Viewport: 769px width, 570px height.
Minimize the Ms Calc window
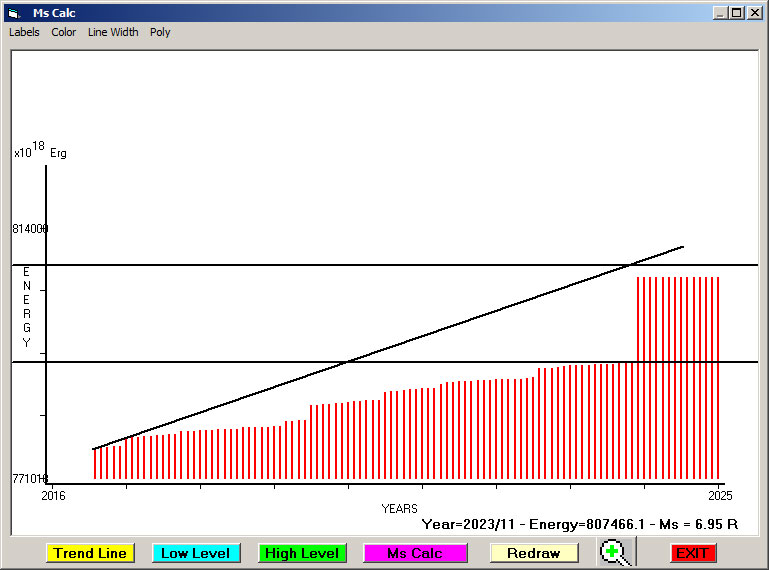point(720,13)
